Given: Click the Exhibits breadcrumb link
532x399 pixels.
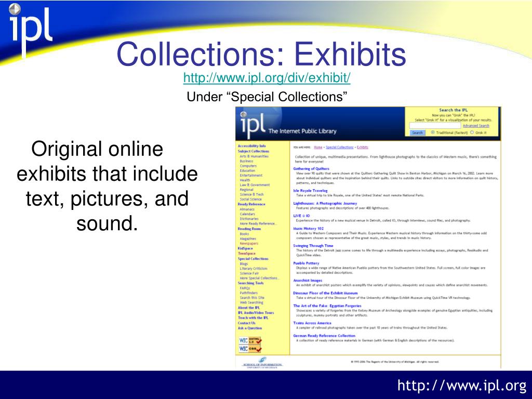Looking at the screenshot, I should [362, 147].
